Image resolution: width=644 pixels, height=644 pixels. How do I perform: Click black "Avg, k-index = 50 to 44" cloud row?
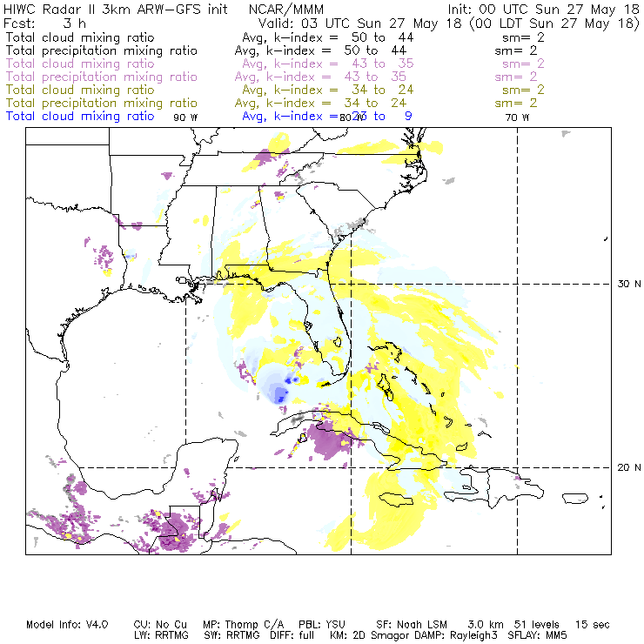pyautogui.click(x=328, y=37)
